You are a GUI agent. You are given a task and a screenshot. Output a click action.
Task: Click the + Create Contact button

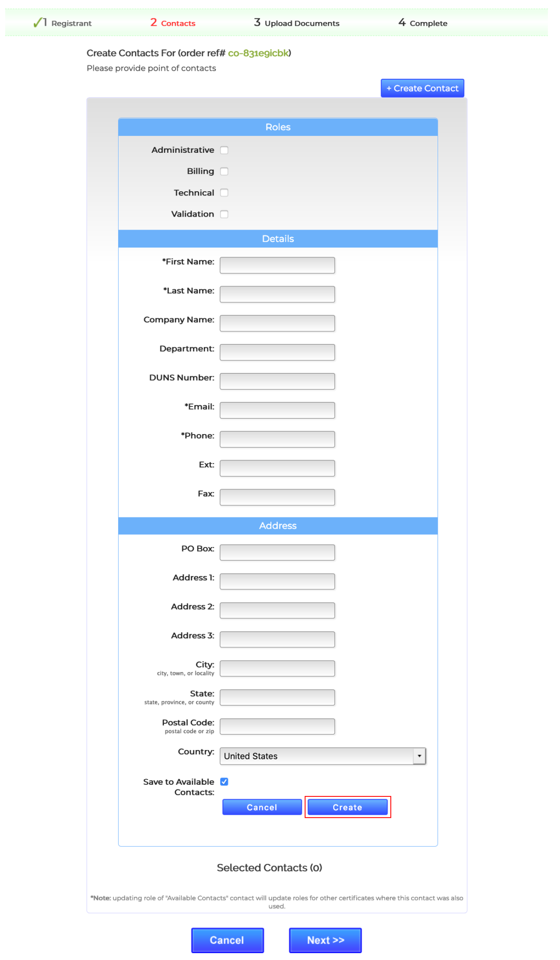click(422, 88)
